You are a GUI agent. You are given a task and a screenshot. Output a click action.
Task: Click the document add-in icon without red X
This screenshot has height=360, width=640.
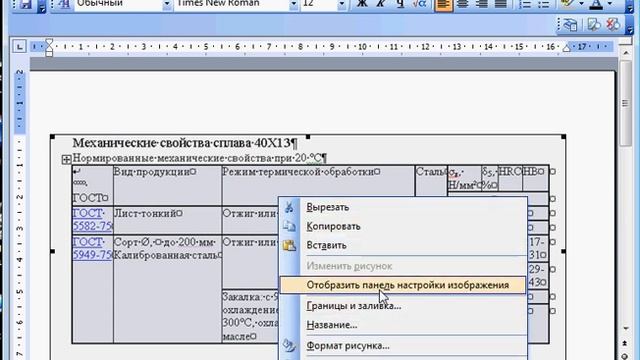point(593,24)
